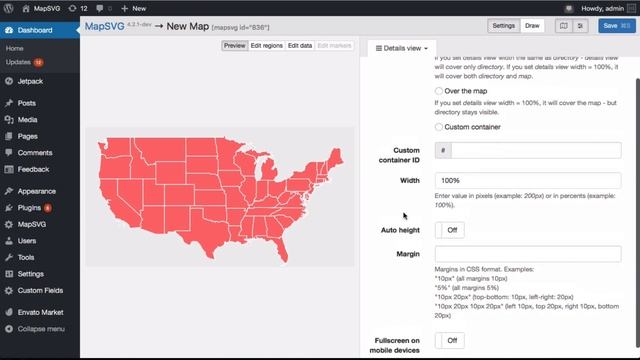The image size is (640, 360).
Task: Switch to the Preview mode tab
Action: pyautogui.click(x=235, y=46)
